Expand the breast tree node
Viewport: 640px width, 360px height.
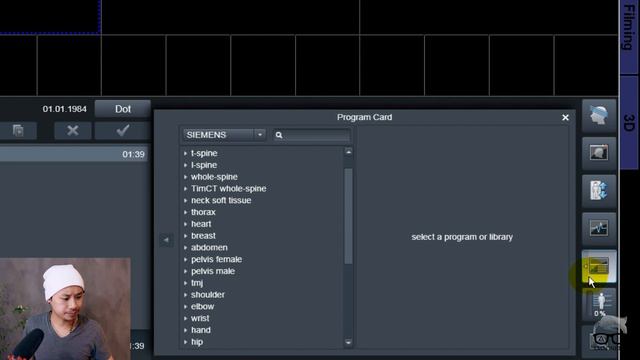(x=185, y=236)
